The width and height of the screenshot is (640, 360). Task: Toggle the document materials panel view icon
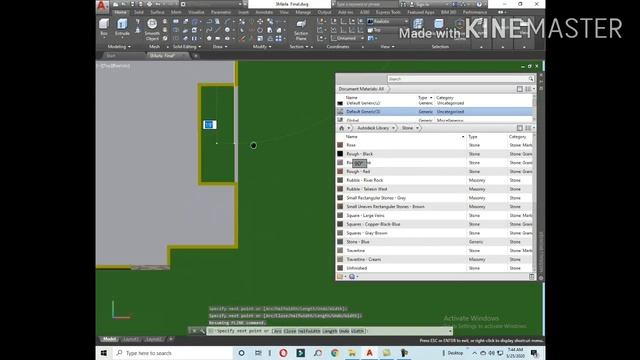point(529,89)
